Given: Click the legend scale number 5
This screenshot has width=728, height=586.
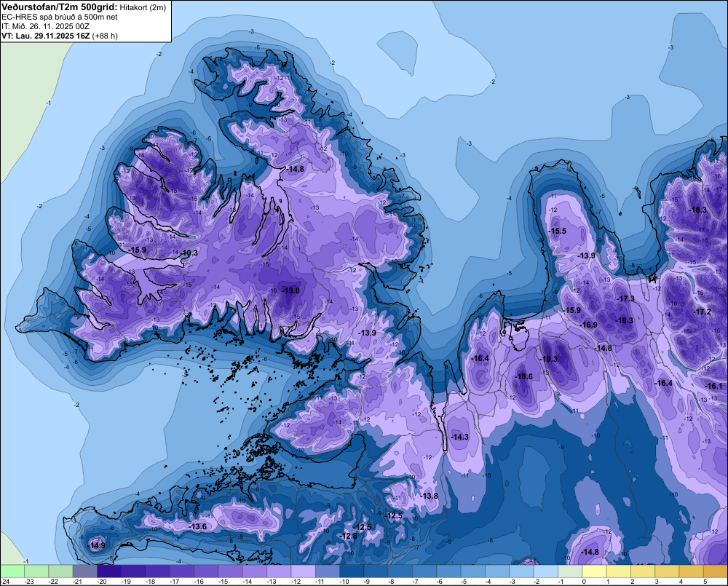Looking at the screenshot, I should (x=705, y=582).
